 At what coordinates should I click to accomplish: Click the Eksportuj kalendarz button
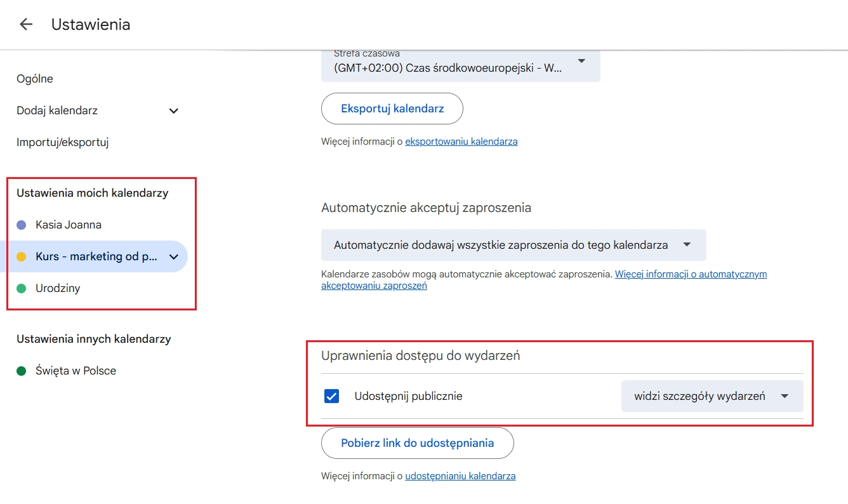point(392,109)
